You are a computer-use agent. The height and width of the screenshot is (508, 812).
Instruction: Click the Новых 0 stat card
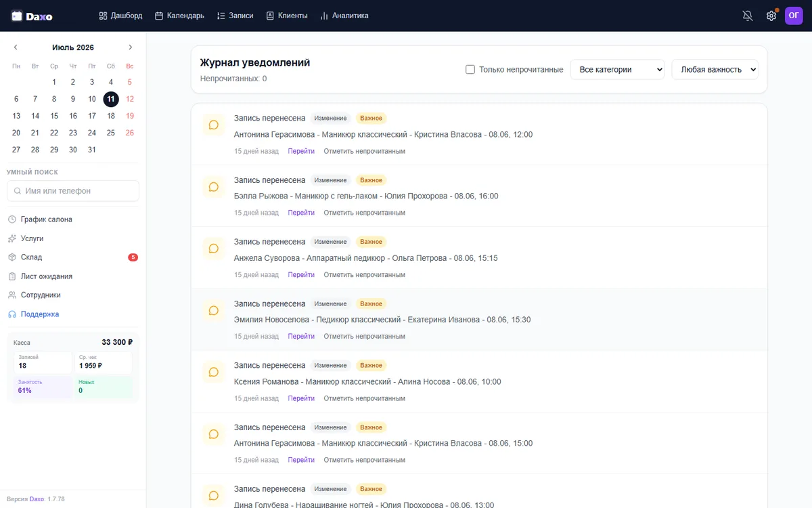(x=104, y=387)
